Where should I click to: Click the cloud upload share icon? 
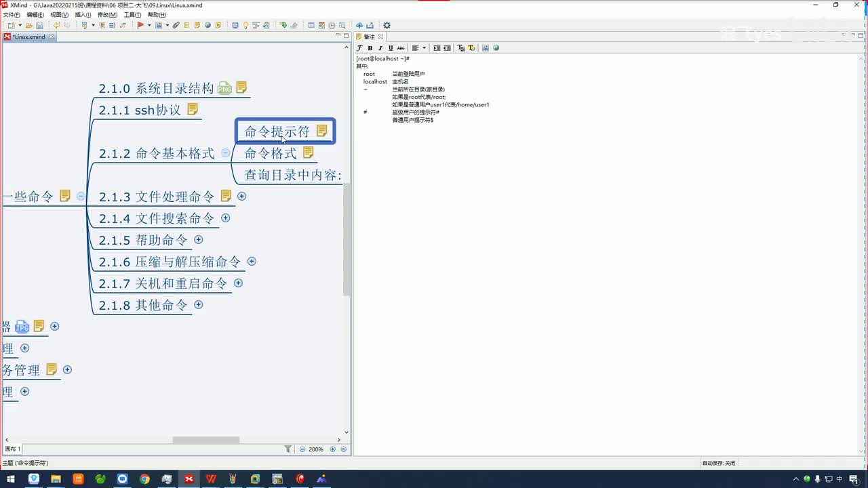click(359, 26)
